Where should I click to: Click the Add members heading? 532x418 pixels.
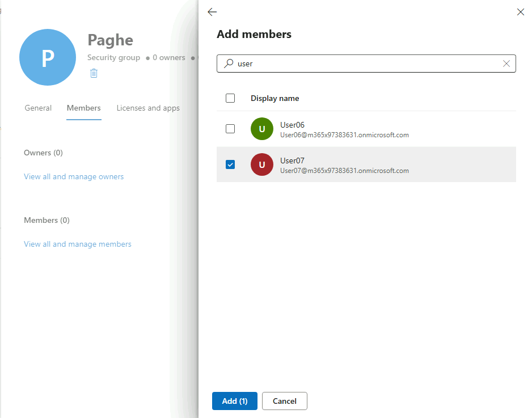tap(254, 34)
